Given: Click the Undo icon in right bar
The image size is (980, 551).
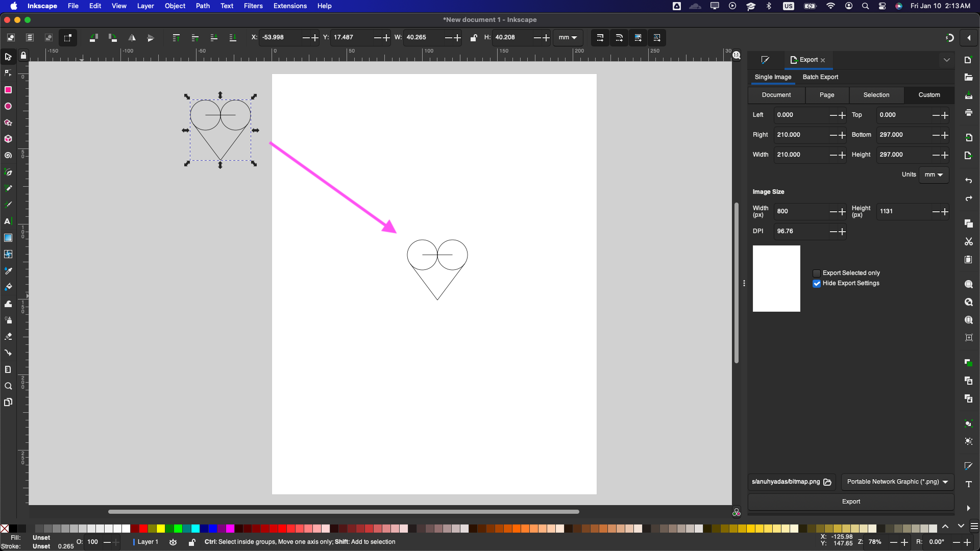Looking at the screenshot, I should tap(968, 181).
